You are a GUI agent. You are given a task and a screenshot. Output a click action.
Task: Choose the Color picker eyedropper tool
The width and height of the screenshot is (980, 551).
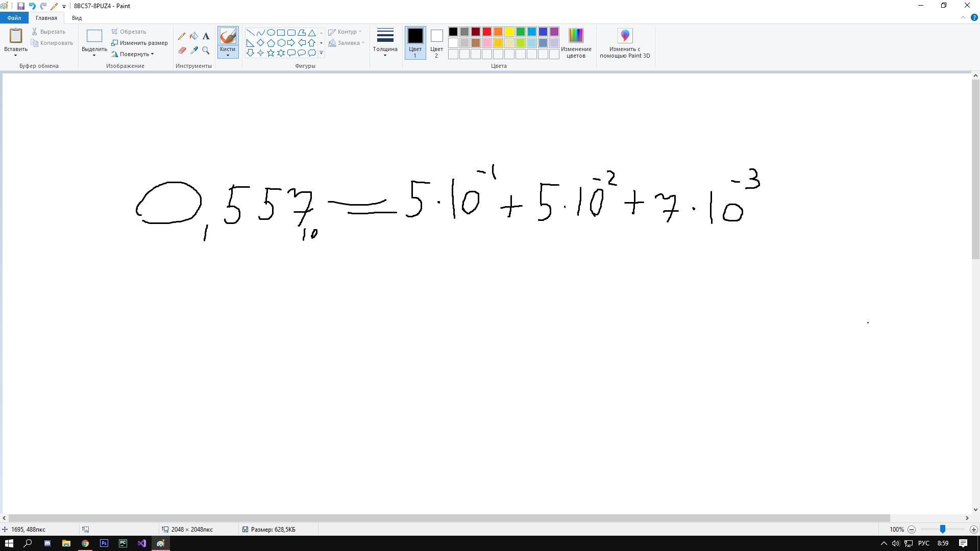[194, 51]
